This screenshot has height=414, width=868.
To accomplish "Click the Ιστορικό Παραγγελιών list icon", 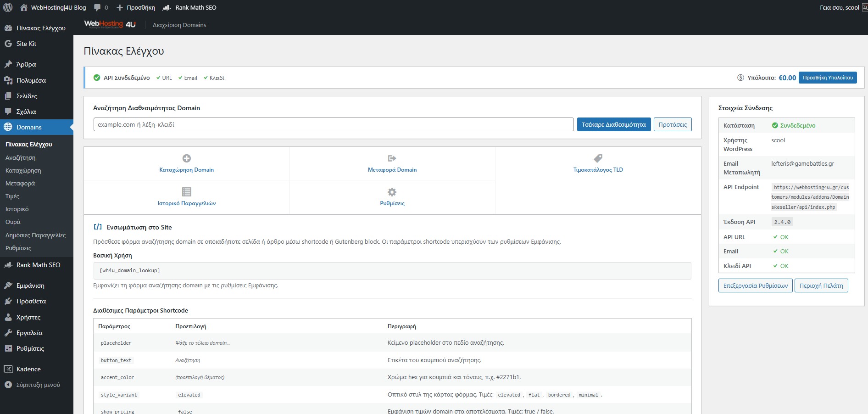I will (186, 191).
